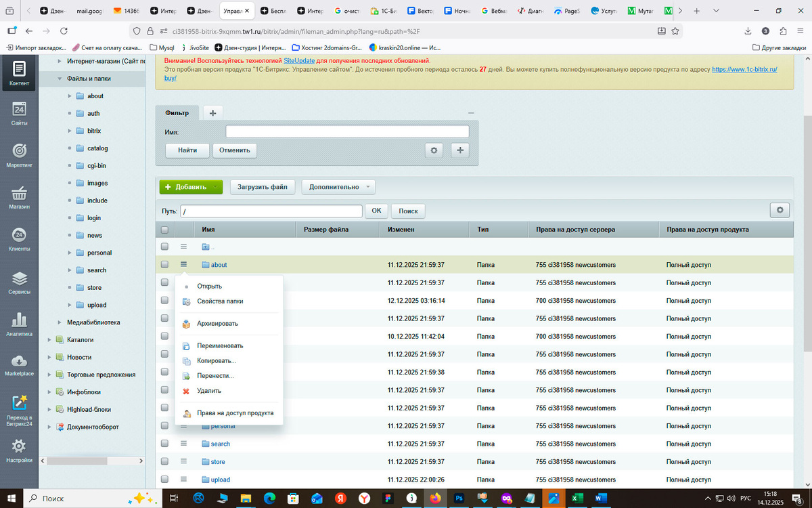This screenshot has height=508, width=812.
Task: Open the Аналитика sidebar section
Action: (x=19, y=323)
